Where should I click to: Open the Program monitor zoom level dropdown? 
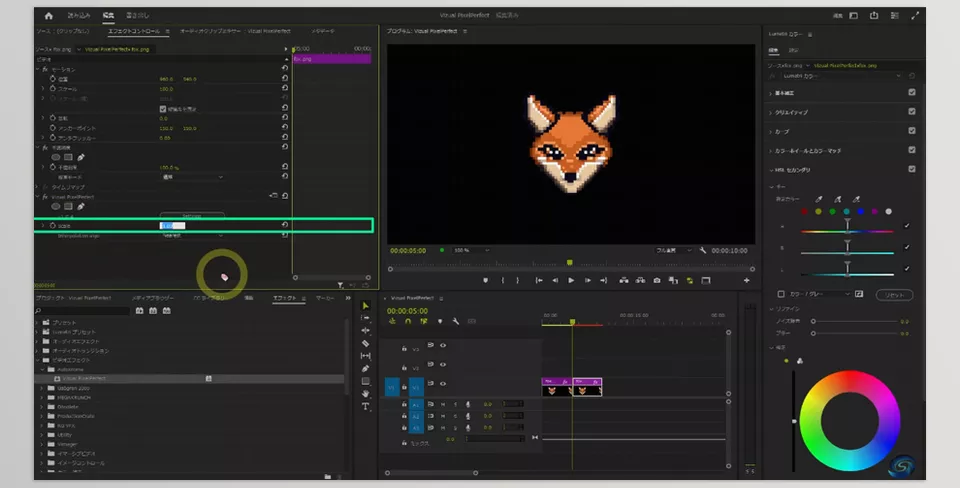[471, 250]
